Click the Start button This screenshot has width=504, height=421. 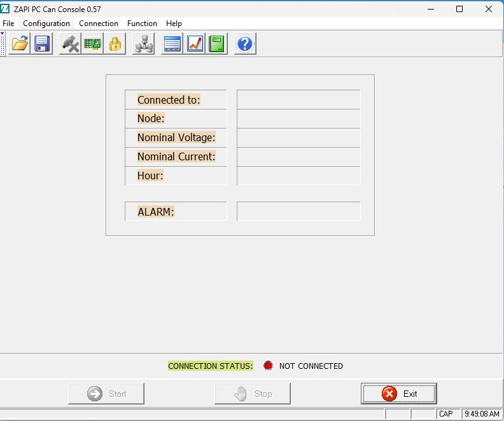pyautogui.click(x=106, y=394)
